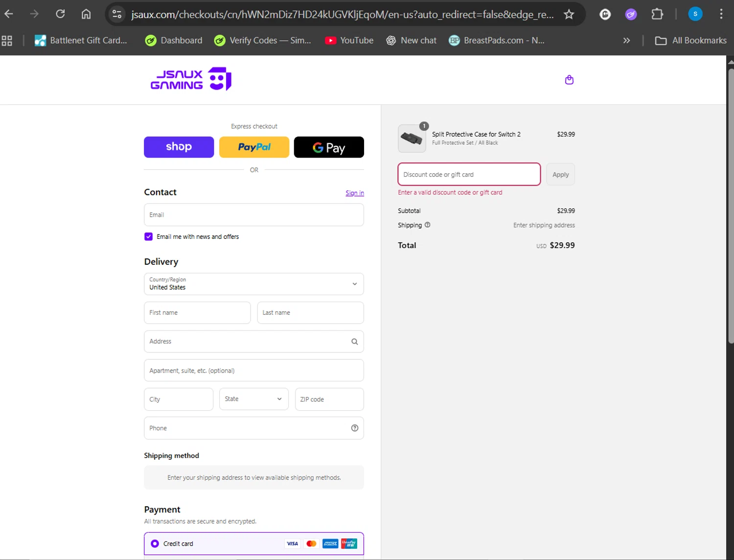Click the JSAUX Gaming logo
This screenshot has width=734, height=560.
point(191,79)
